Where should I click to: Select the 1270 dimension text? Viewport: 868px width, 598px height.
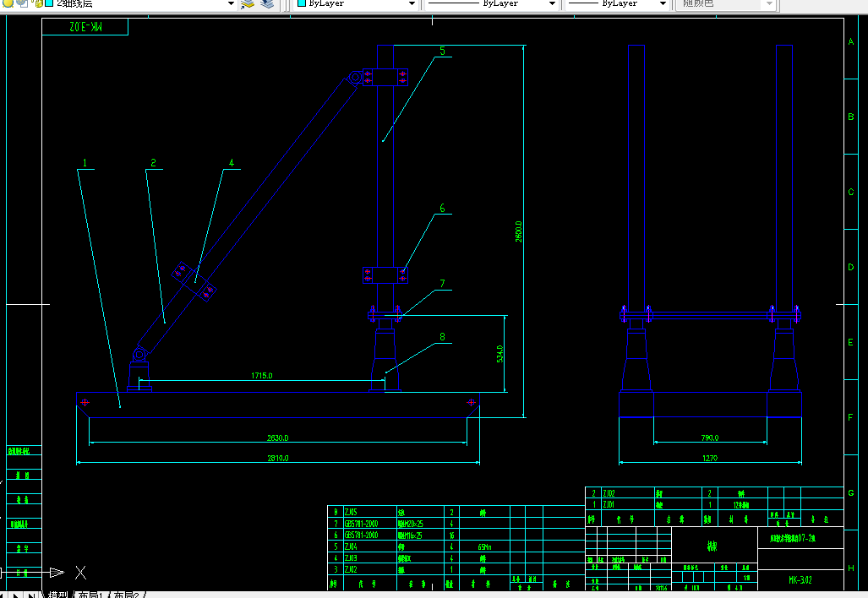point(710,458)
